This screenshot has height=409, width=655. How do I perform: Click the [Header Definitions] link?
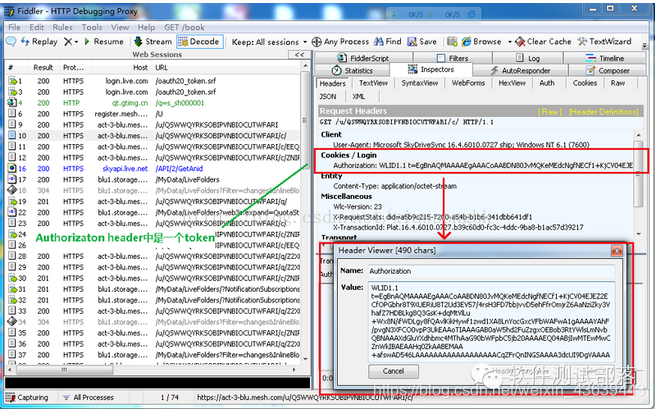[x=604, y=112]
